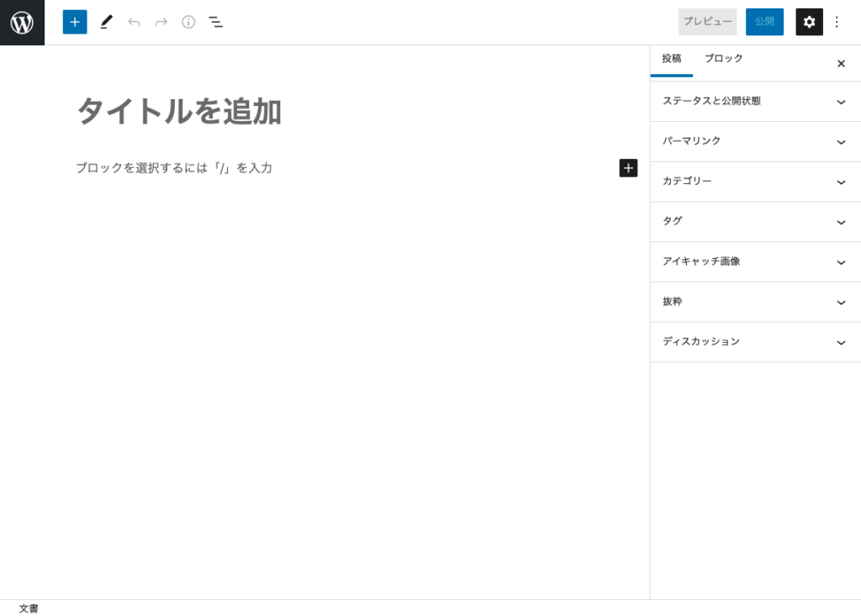Viewport: 861px width, 616px height.
Task: Switch to the ブロック tab
Action: pyautogui.click(x=723, y=58)
